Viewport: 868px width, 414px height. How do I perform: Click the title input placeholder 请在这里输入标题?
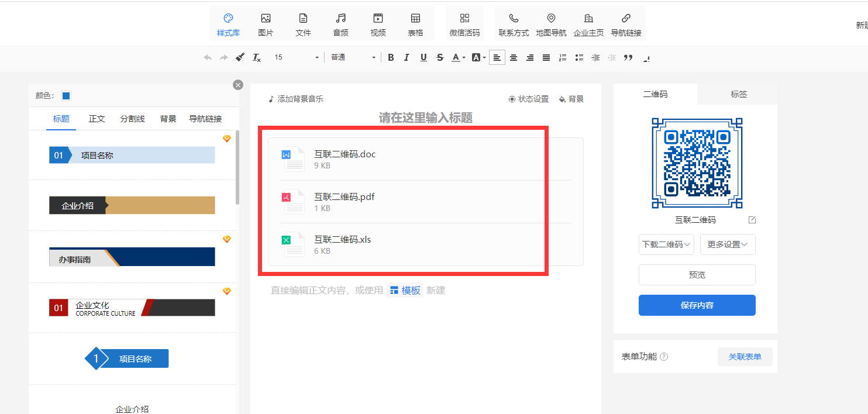coord(425,118)
